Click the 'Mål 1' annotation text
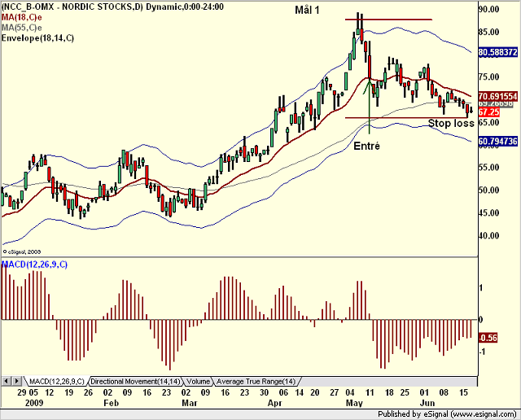 [x=307, y=11]
